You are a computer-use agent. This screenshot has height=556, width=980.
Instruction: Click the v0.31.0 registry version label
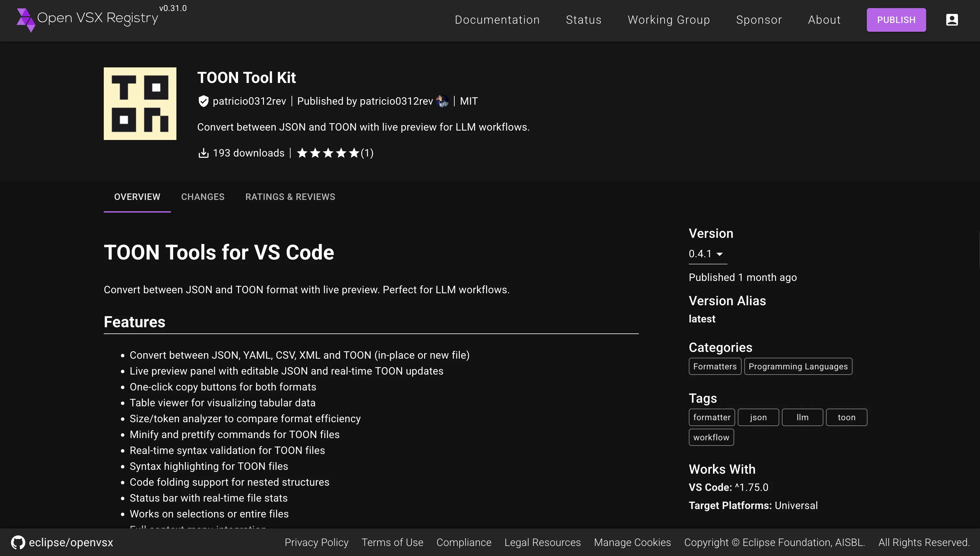173,8
